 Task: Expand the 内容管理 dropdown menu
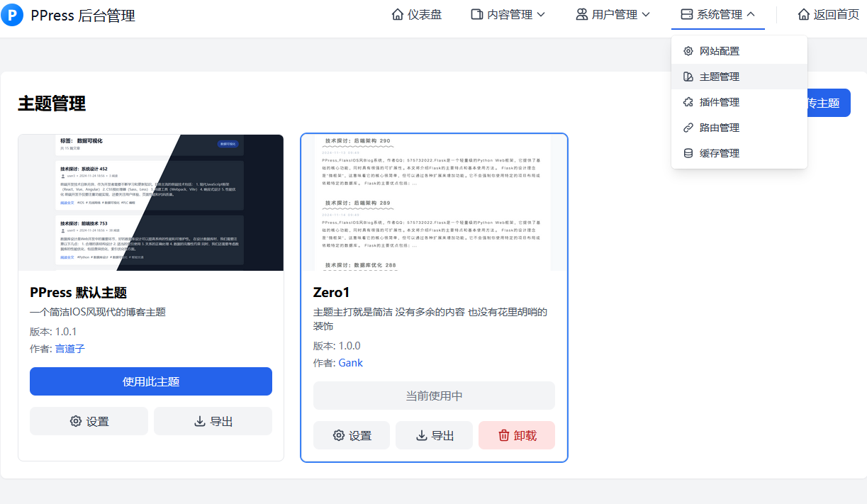508,15
